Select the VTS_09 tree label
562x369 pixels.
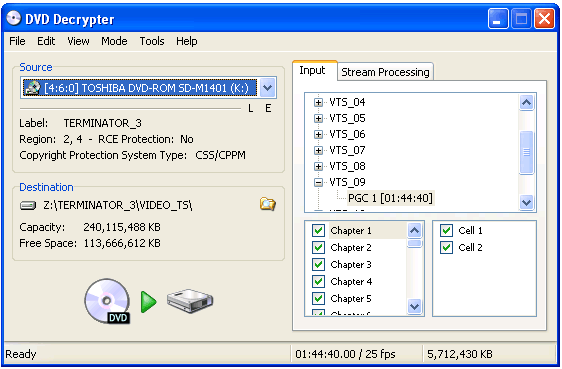point(347,182)
